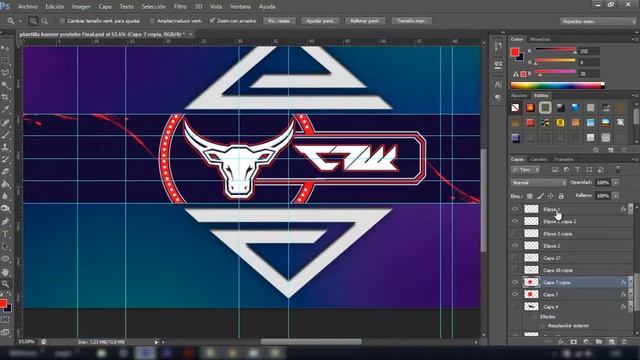Select the Pen tool
Viewport: 640px width, 360px height.
[x=5, y=221]
